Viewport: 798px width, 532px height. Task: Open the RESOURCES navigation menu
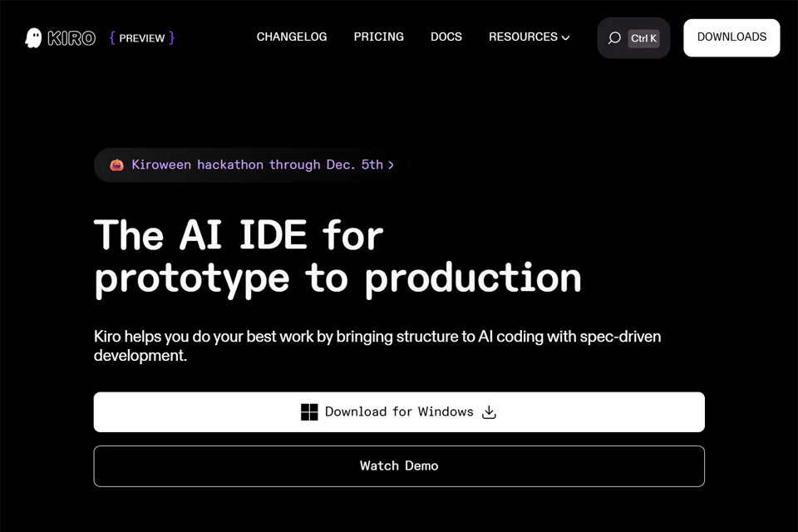[529, 37]
